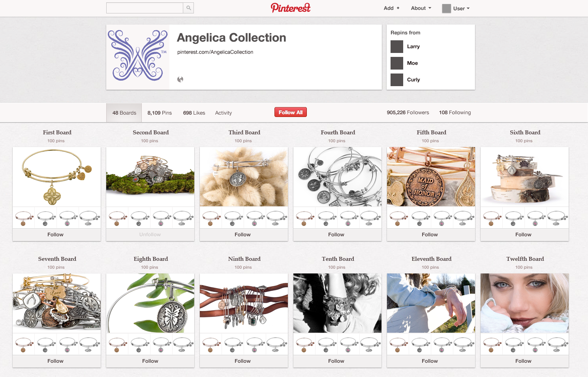
Task: Select the 698 Likes tab
Action: [194, 113]
